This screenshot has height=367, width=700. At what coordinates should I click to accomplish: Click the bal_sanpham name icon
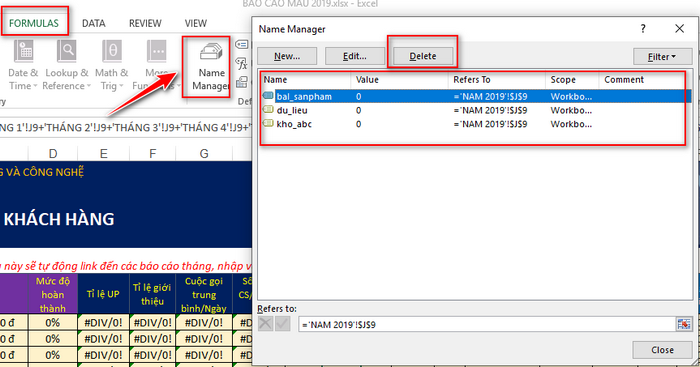pos(268,96)
